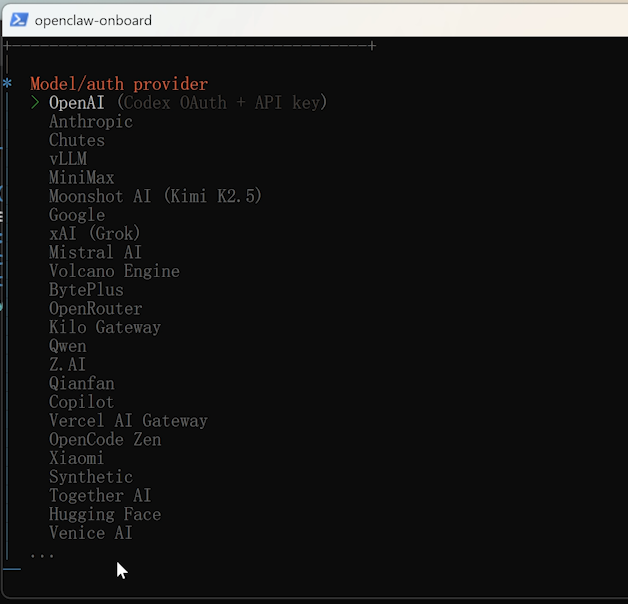Choose Mistral AI provider
The height and width of the screenshot is (604, 628).
click(95, 253)
